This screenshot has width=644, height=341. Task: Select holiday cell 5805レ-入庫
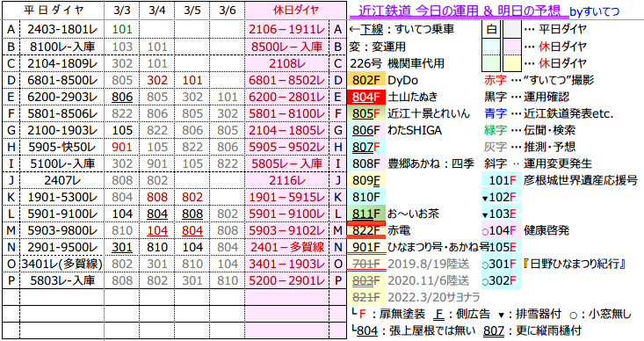(287, 163)
